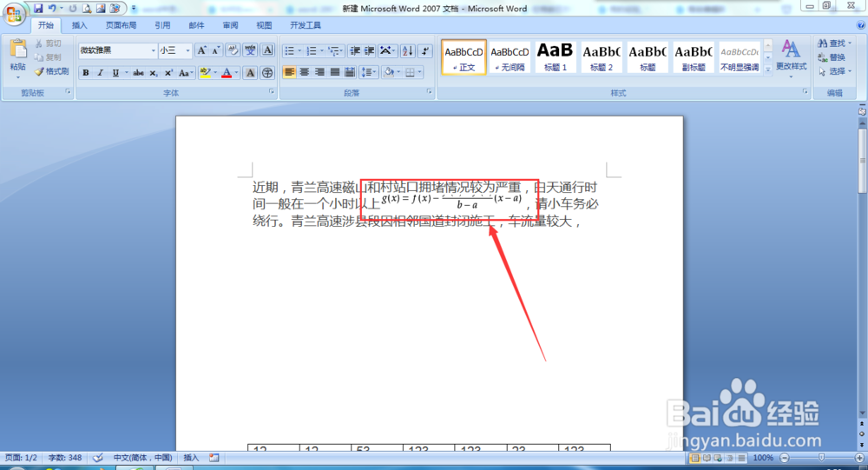
Task: Open change case Aa dropdown
Action: pyautogui.click(x=186, y=73)
